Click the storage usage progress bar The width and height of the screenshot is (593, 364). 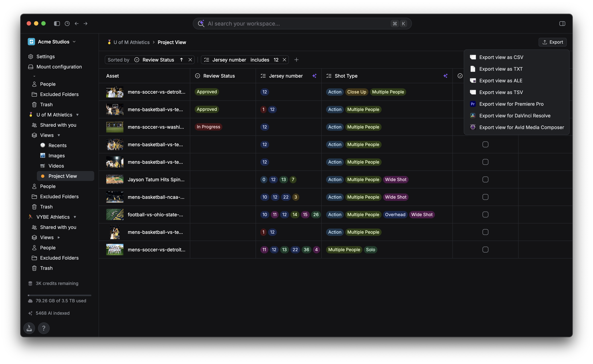click(x=60, y=295)
